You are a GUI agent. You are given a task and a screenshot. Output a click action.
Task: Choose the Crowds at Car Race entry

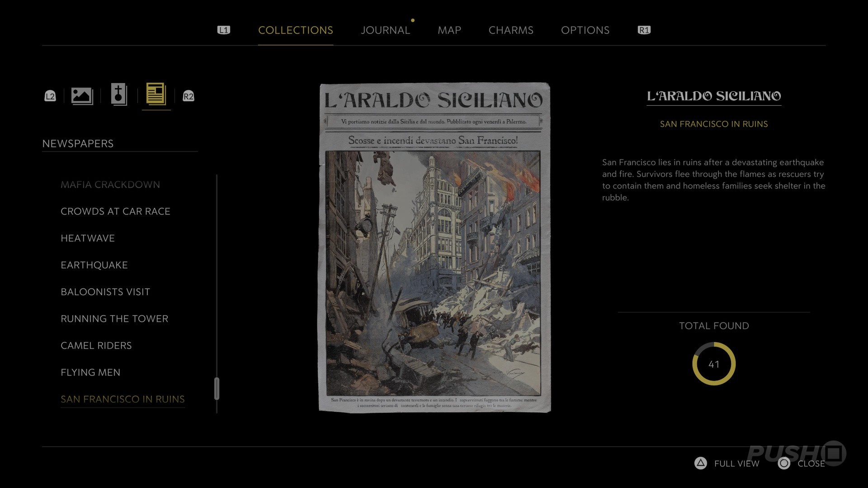[x=115, y=211]
